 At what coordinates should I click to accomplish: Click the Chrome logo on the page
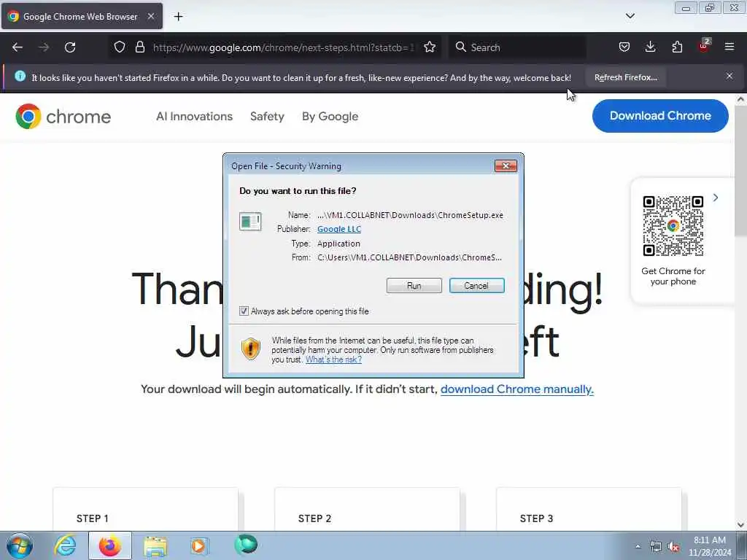coord(63,116)
